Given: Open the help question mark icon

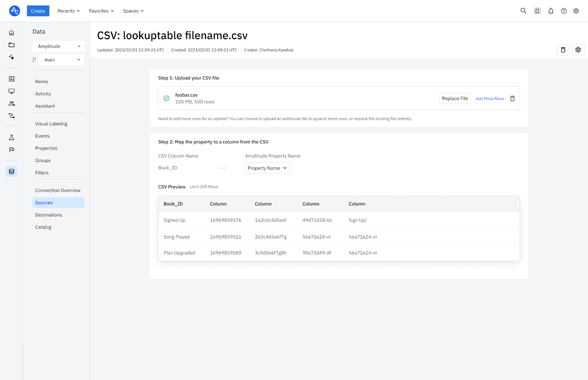Looking at the screenshot, I should tap(564, 11).
